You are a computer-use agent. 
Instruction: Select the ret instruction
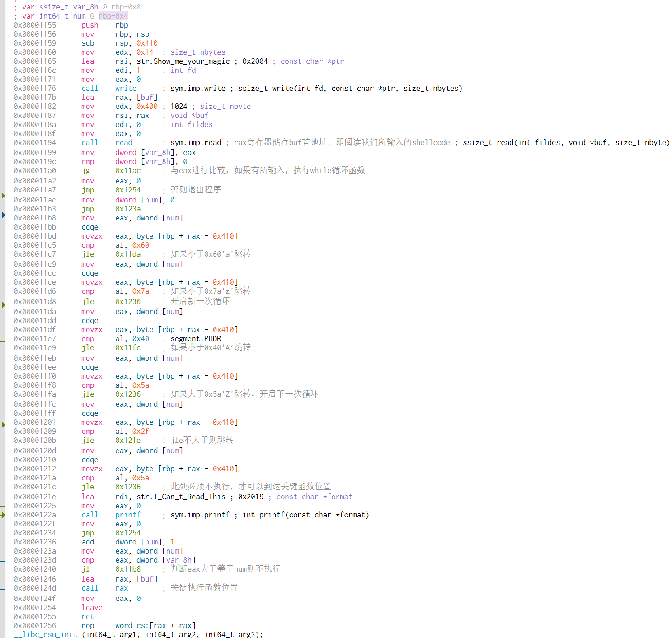pos(88,617)
